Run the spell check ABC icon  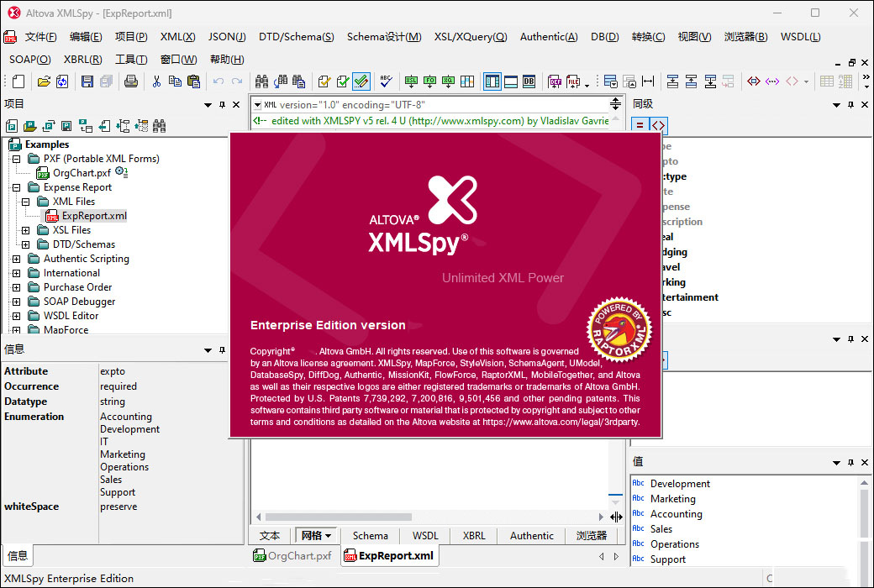[386, 81]
